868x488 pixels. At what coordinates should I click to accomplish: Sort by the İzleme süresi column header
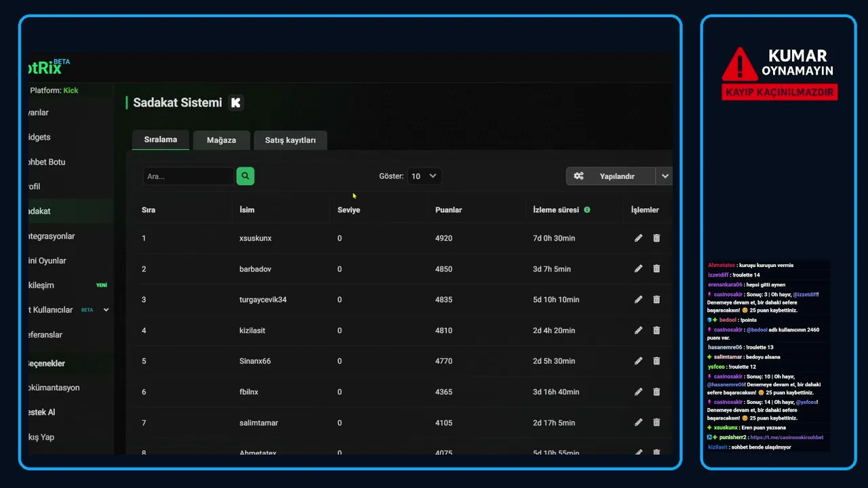pyautogui.click(x=556, y=210)
